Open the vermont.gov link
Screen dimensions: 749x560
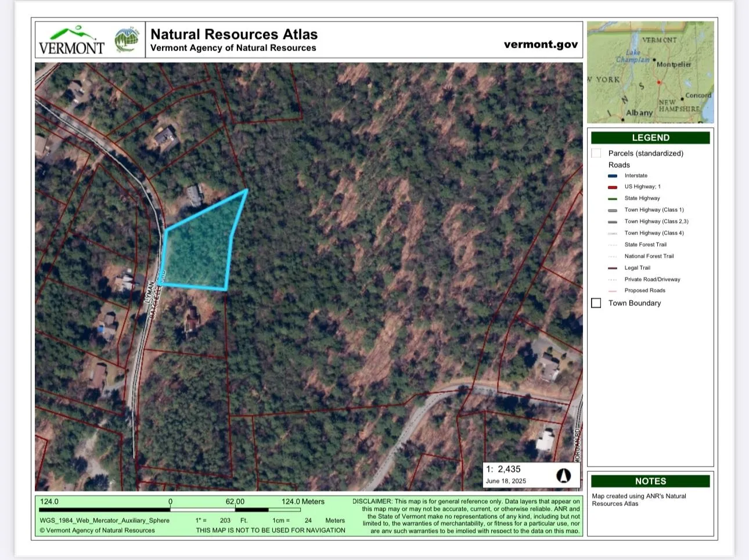point(541,44)
